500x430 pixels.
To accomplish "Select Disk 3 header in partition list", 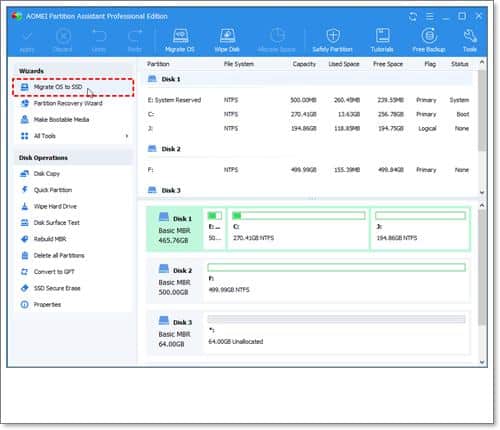I will pyautogui.click(x=309, y=190).
